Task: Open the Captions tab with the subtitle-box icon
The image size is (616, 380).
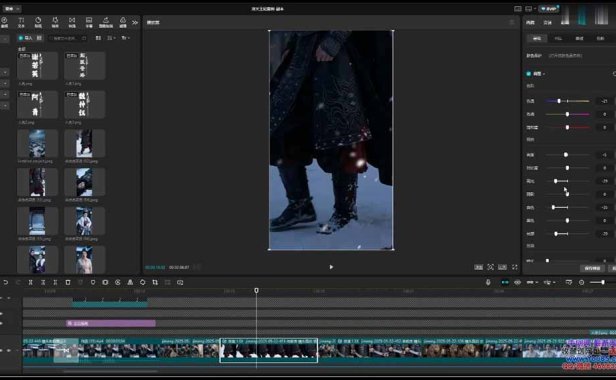Action: (x=89, y=22)
